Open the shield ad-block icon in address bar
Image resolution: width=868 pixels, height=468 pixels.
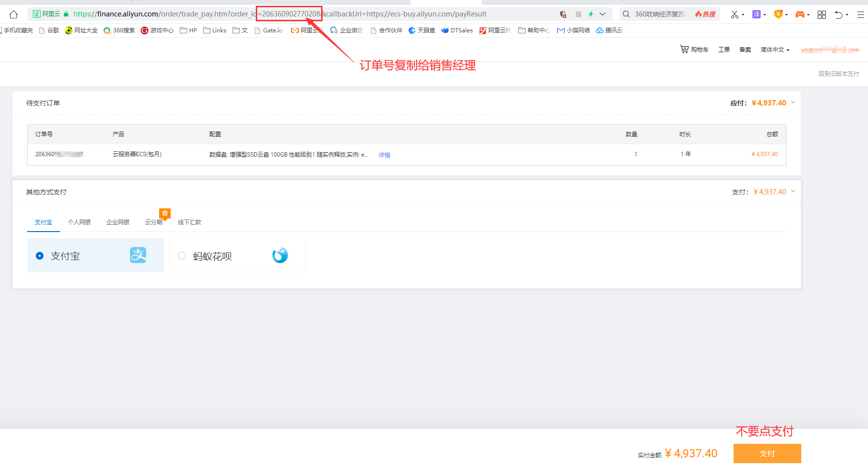coord(563,15)
